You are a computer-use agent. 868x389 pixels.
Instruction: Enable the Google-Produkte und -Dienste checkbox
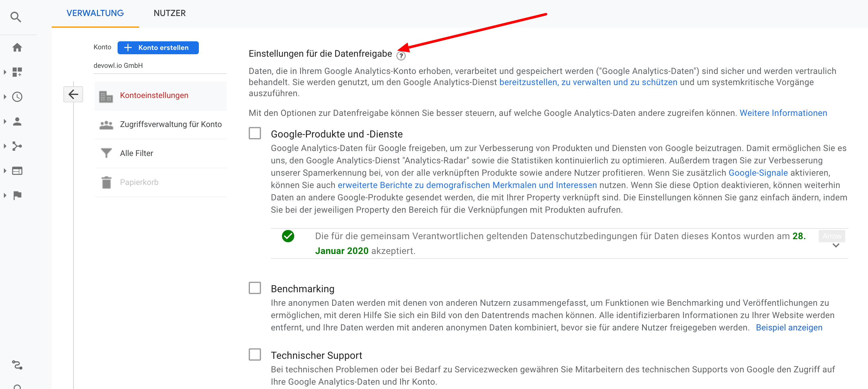coord(255,133)
